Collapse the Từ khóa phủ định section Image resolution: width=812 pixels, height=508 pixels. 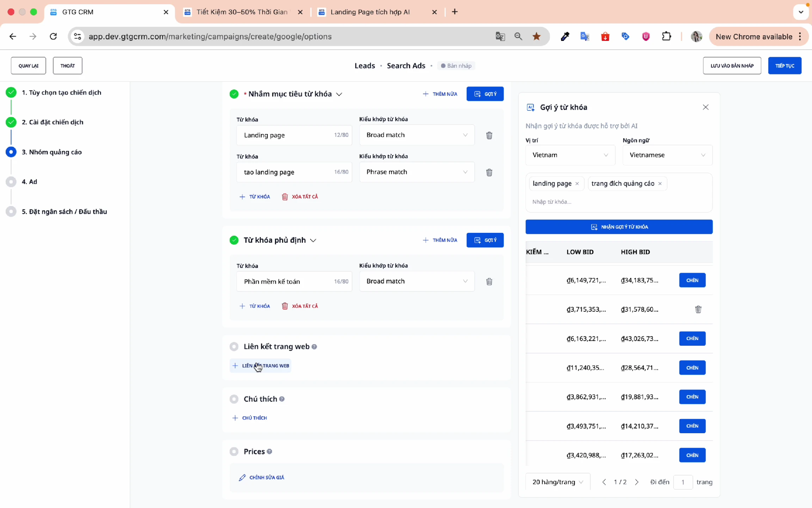point(313,241)
